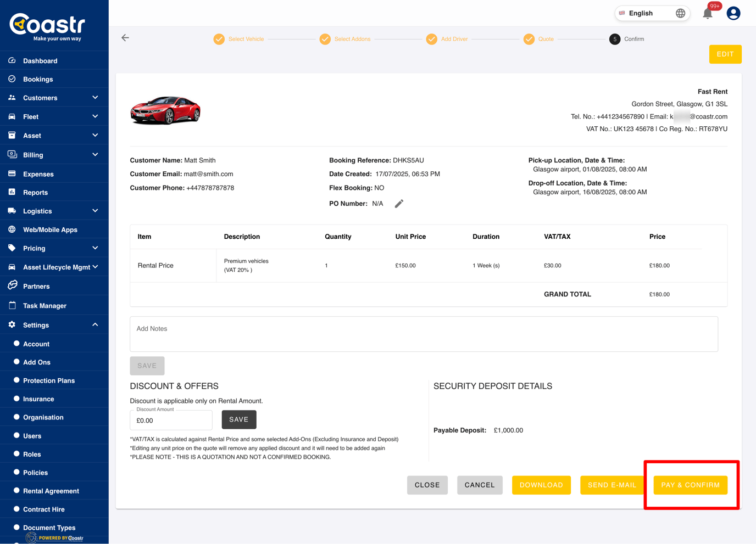756x544 pixels.
Task: Click the globe language icon
Action: [x=680, y=13]
